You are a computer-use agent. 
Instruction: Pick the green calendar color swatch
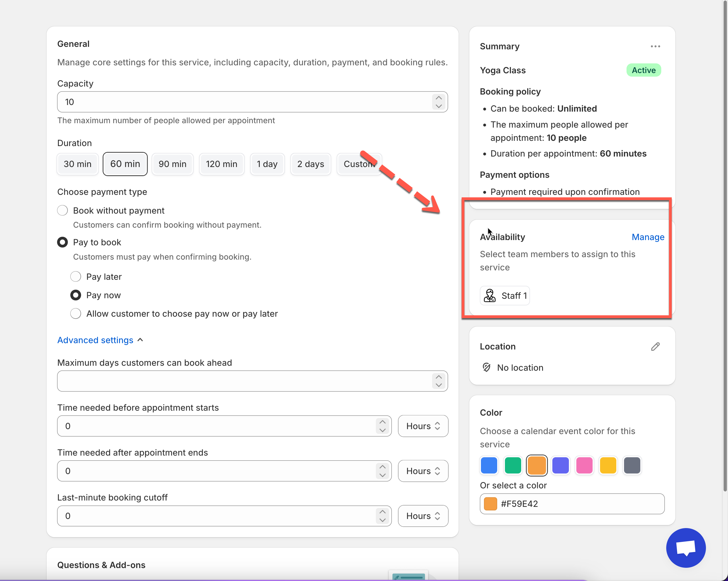513,465
